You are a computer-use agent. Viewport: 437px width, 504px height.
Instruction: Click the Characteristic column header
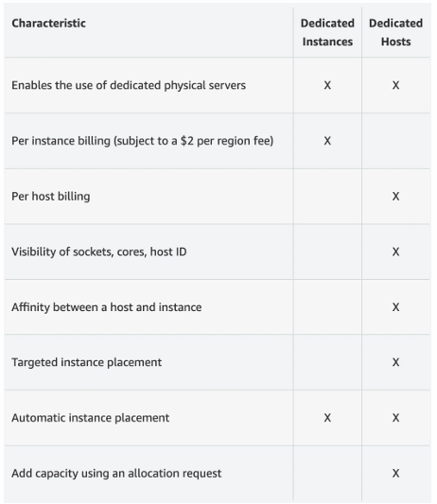coord(48,23)
